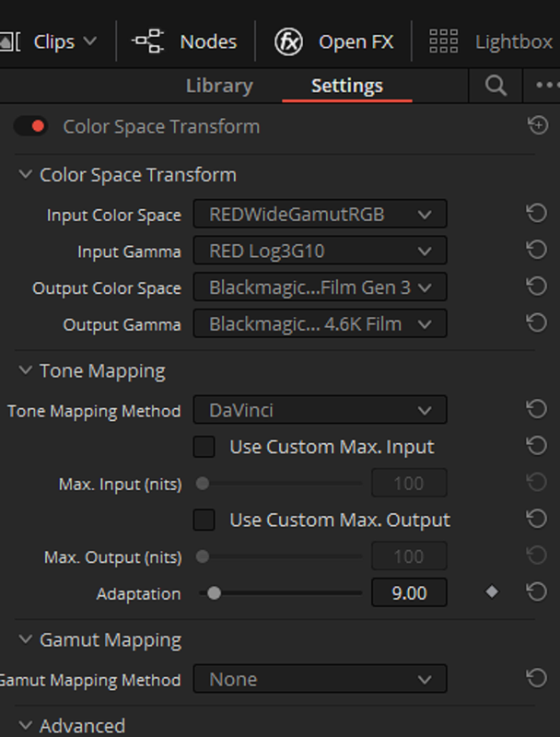
Task: Click the Open FX icon
Action: click(x=288, y=41)
